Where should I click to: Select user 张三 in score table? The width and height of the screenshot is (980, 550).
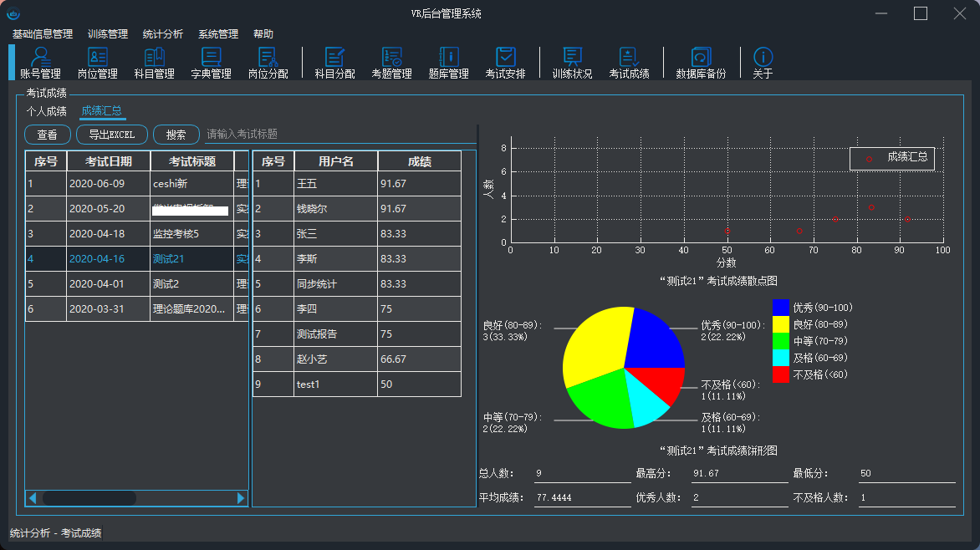pyautogui.click(x=357, y=234)
